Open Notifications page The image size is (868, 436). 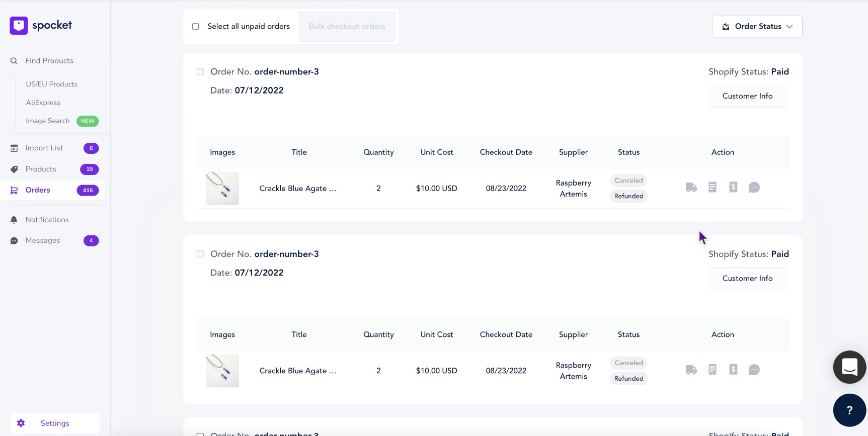(x=47, y=220)
